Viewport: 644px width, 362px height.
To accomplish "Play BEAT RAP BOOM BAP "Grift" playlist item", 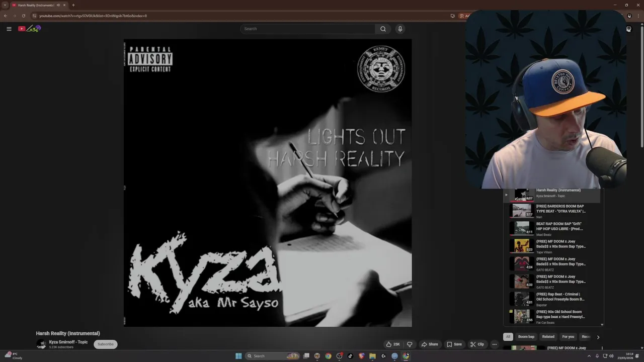I will click(552, 228).
